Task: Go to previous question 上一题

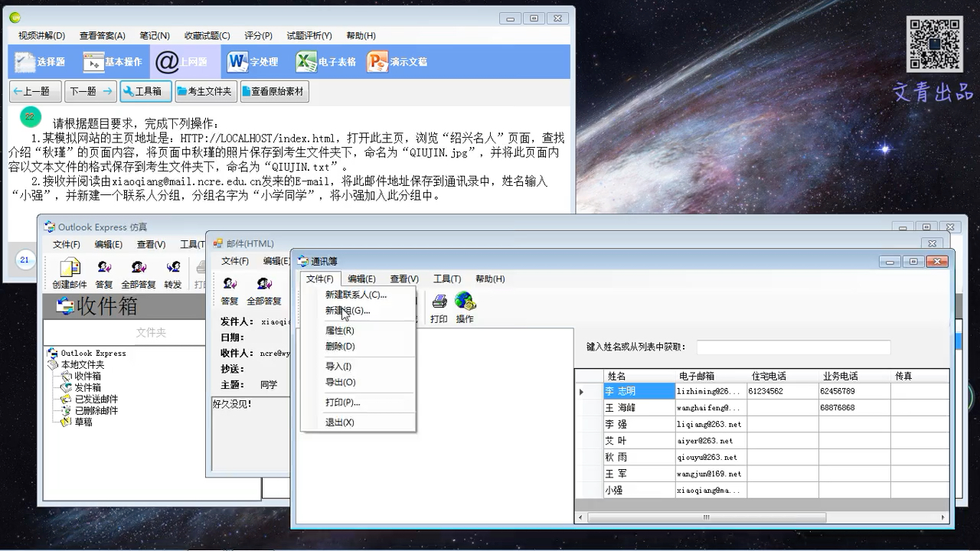Action: (x=35, y=91)
